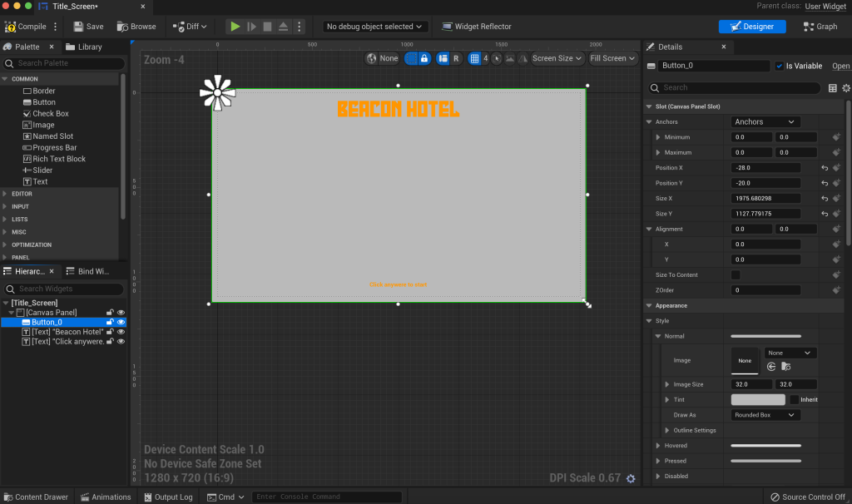Open Content Drawer from status bar
The width and height of the screenshot is (852, 504).
[35, 497]
